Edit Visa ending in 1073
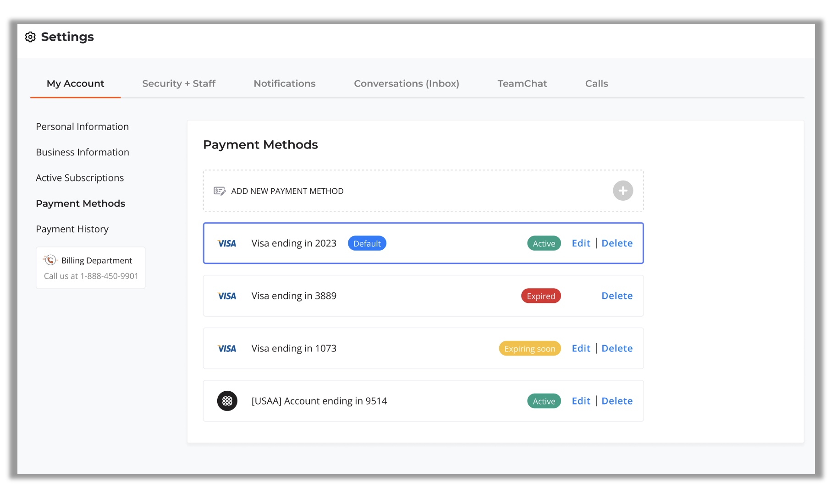 click(581, 348)
